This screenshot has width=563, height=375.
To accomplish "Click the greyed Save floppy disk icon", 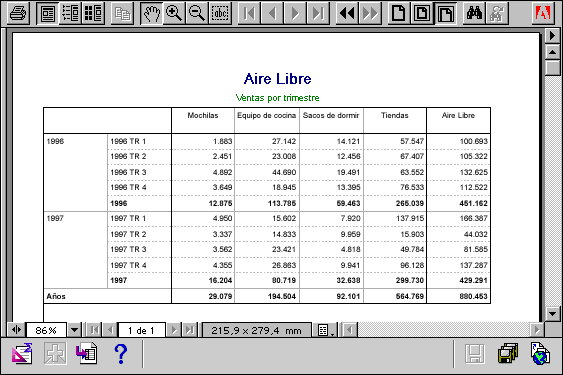I will coord(475,353).
